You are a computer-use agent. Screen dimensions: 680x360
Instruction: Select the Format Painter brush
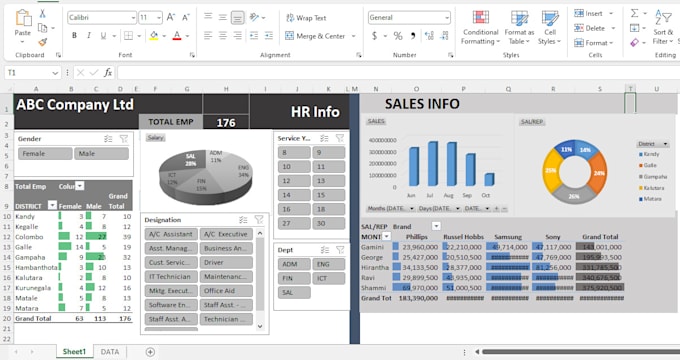pos(42,42)
